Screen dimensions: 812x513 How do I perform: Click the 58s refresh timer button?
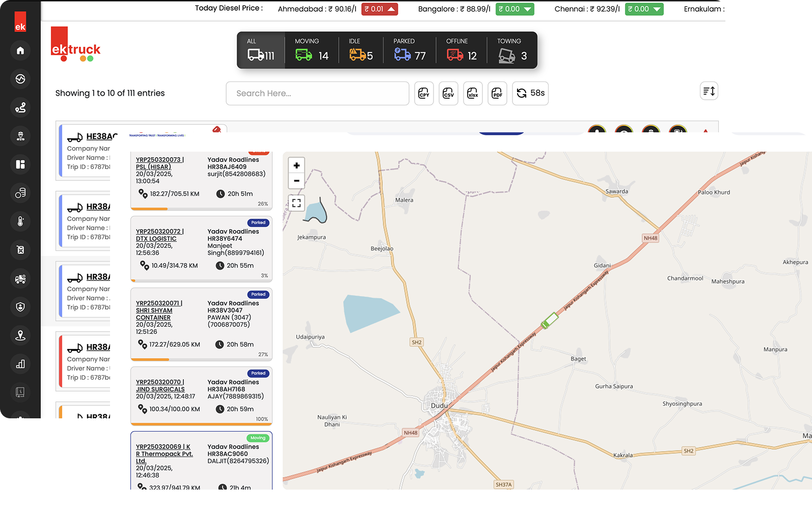click(530, 94)
